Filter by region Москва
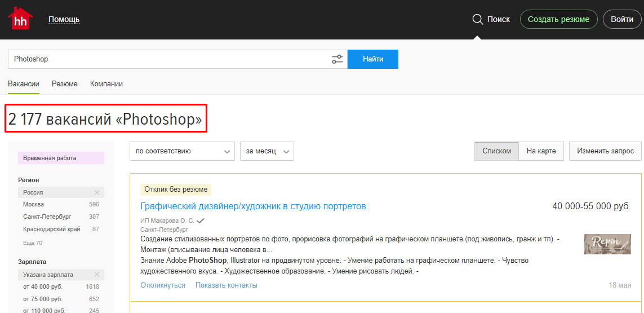This screenshot has height=313, width=644. pos(33,204)
